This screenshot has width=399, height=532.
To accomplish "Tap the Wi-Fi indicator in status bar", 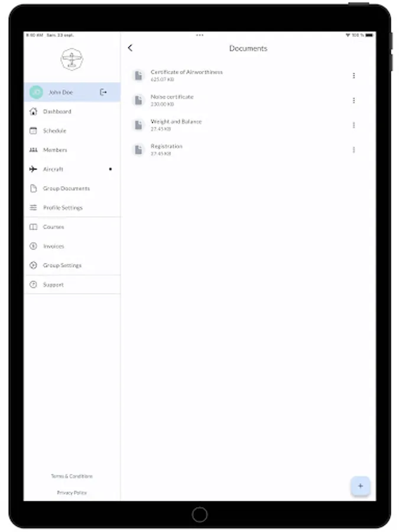I will pyautogui.click(x=348, y=35).
